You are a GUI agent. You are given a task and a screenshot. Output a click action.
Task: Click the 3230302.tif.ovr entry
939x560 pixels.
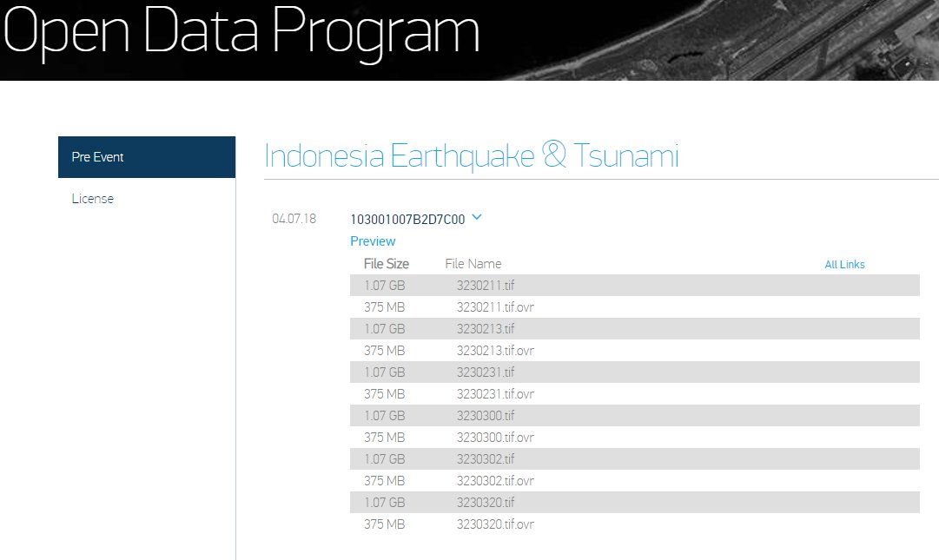(x=497, y=480)
